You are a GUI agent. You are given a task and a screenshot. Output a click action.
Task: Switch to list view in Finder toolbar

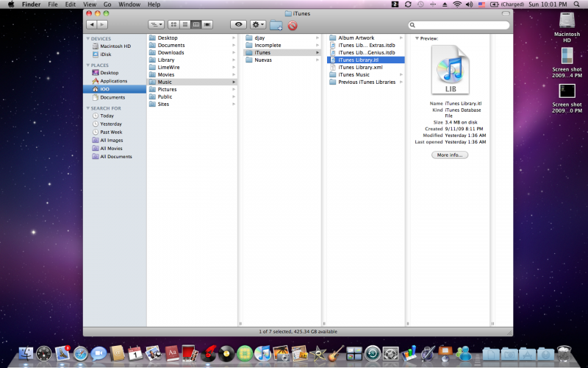click(x=185, y=25)
